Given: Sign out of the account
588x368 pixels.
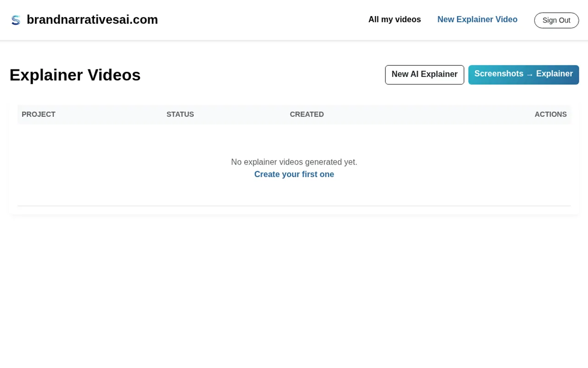Looking at the screenshot, I should (x=556, y=20).
